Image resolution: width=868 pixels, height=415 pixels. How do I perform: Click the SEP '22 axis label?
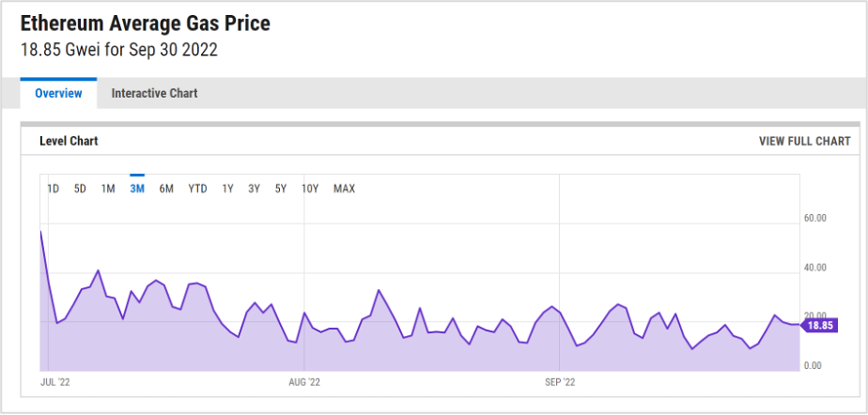coord(560,382)
